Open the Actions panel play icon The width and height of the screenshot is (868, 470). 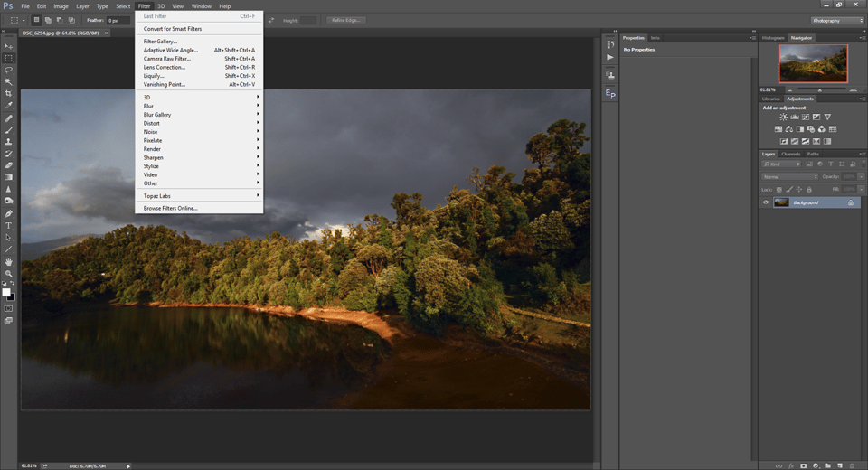pos(610,57)
